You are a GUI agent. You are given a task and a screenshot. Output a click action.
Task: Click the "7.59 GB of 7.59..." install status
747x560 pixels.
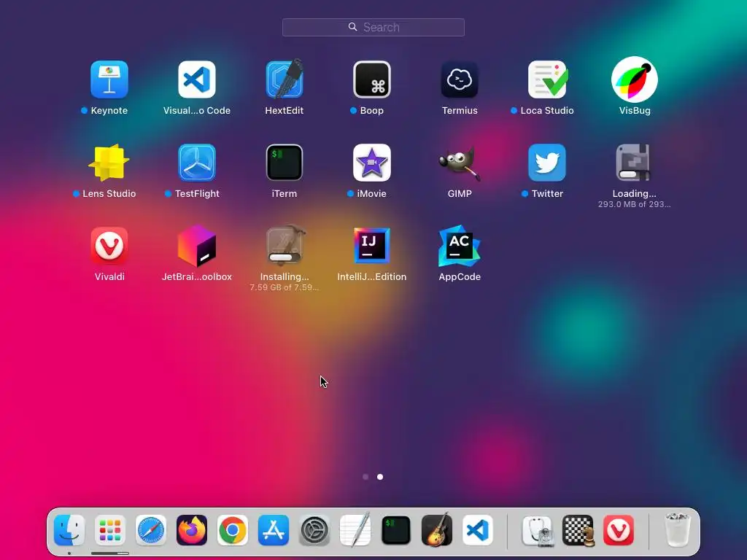pos(285,287)
